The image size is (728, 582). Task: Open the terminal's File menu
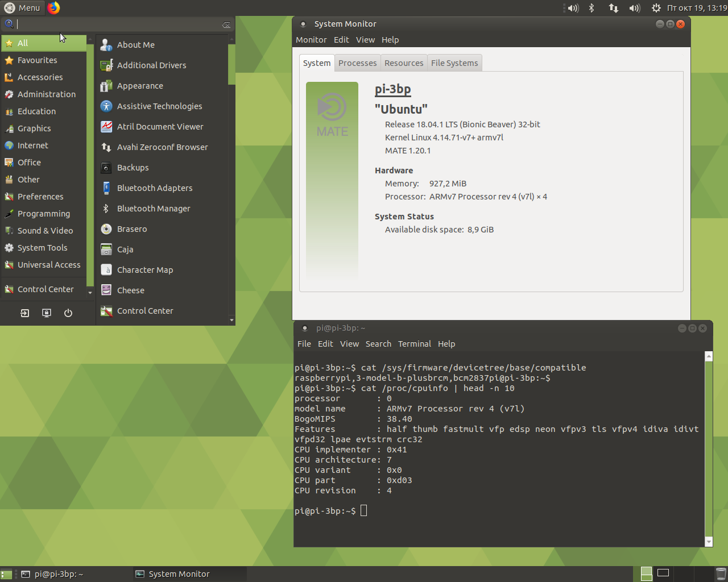click(x=304, y=344)
